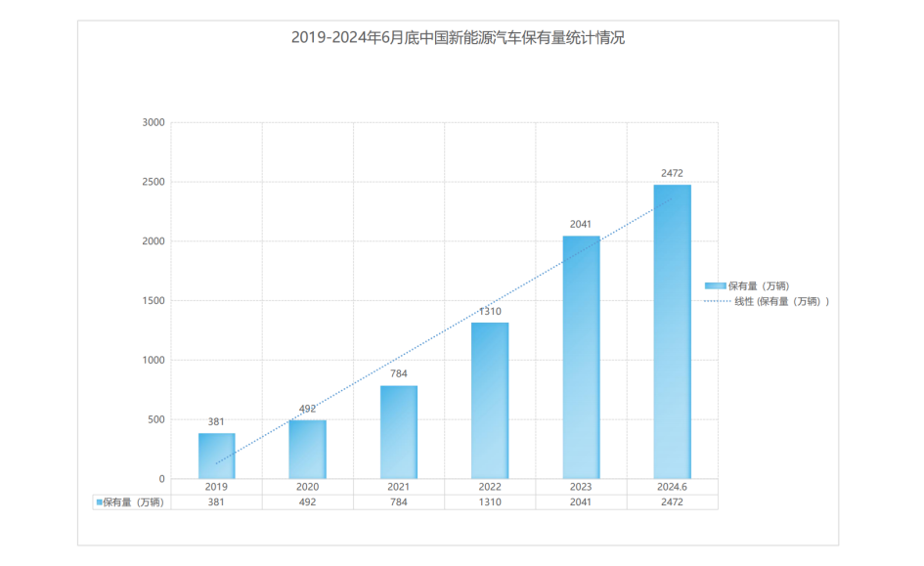Click the 1000 y-axis label
The width and height of the screenshot is (924, 566).
click(x=154, y=361)
